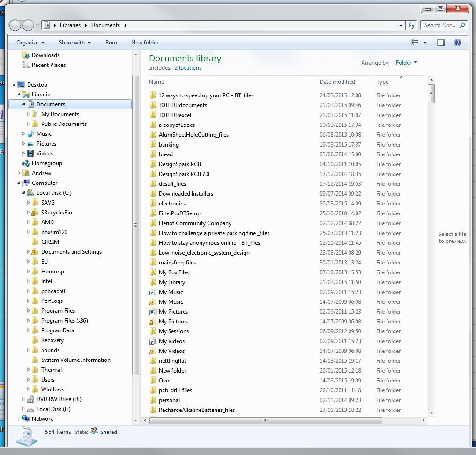This screenshot has width=476, height=455.
Task: Click the Computer icon in navigation tree
Action: pyautogui.click(x=26, y=183)
